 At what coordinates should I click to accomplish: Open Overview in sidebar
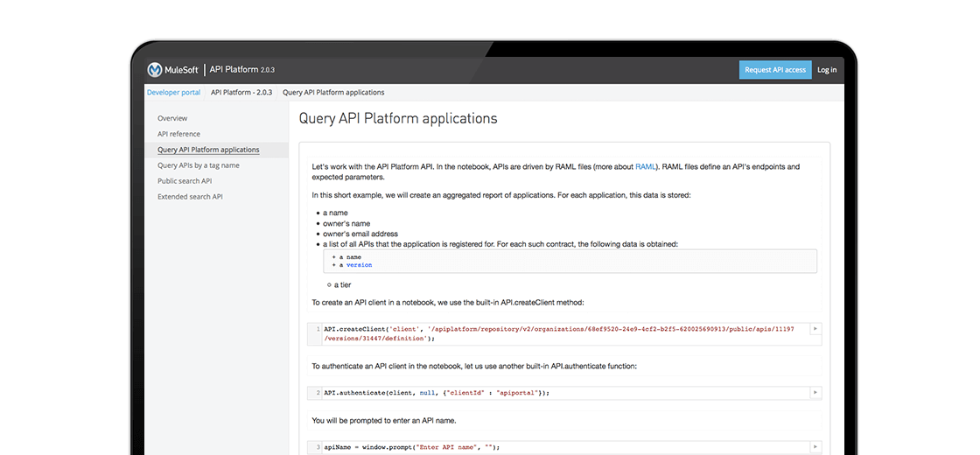tap(172, 118)
